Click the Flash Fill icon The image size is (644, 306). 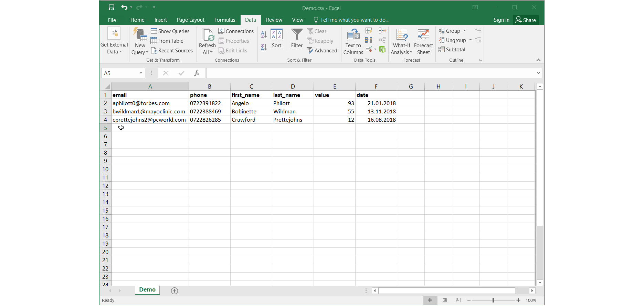point(369,31)
